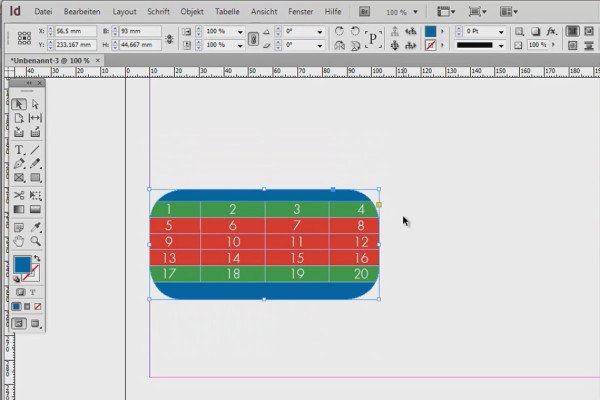Select the Type tool in the toolbox
This screenshot has width=600, height=400.
pos(19,149)
